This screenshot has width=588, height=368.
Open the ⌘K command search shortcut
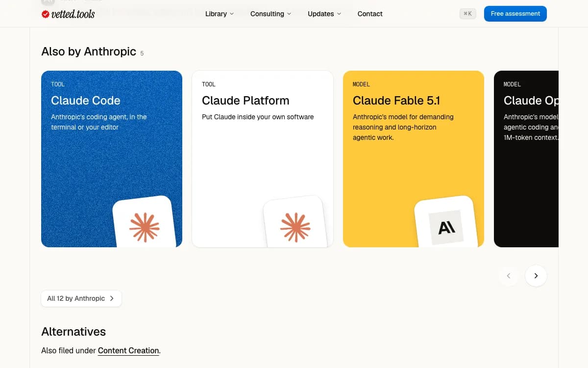coord(468,14)
